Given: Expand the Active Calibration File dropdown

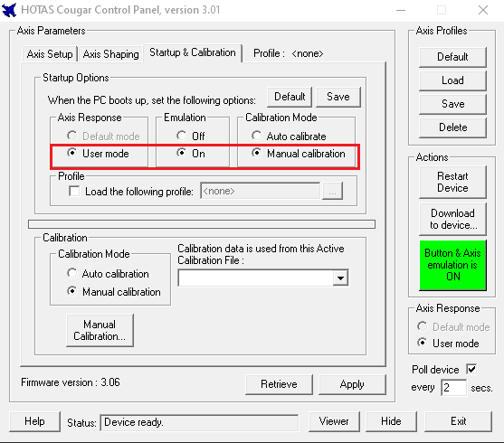Looking at the screenshot, I should click(340, 278).
